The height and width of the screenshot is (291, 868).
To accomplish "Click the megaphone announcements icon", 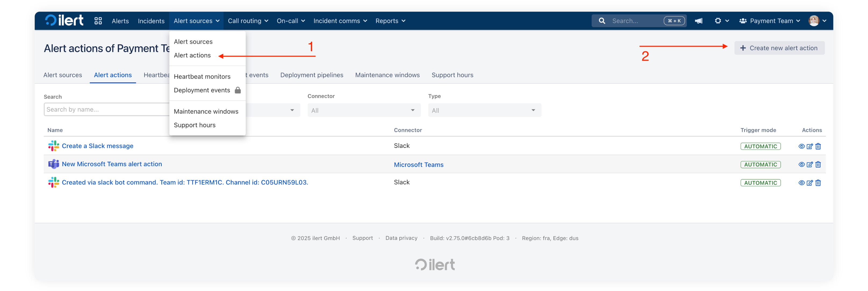I will click(699, 21).
